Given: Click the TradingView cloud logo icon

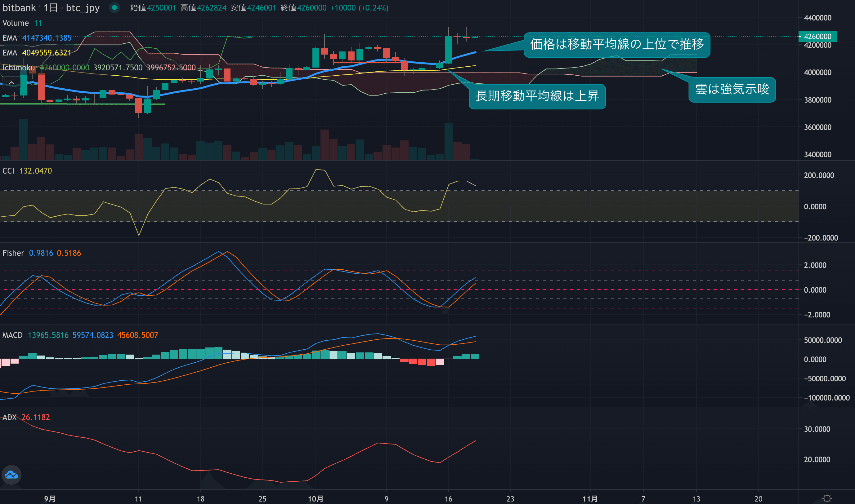Looking at the screenshot, I should (11, 475).
